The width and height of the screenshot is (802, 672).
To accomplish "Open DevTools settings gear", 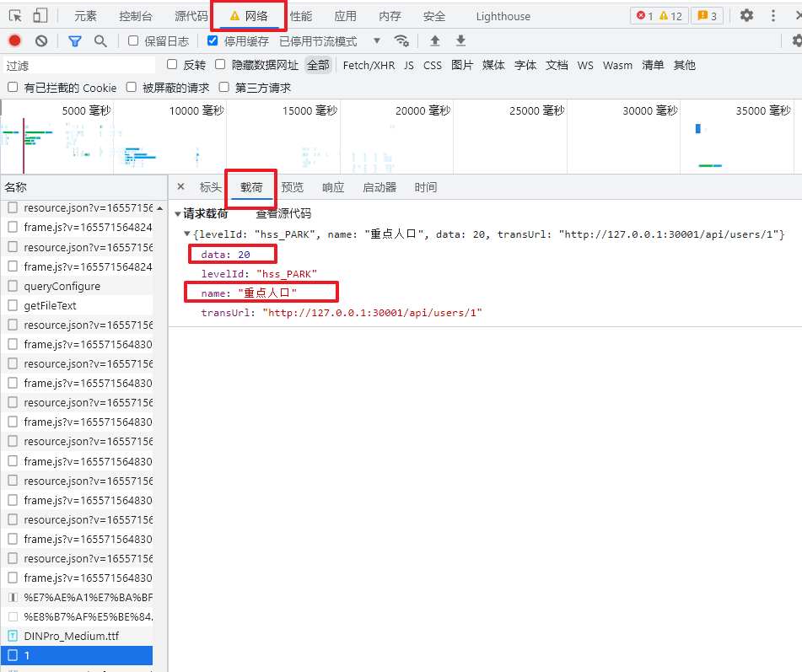I will 746,15.
